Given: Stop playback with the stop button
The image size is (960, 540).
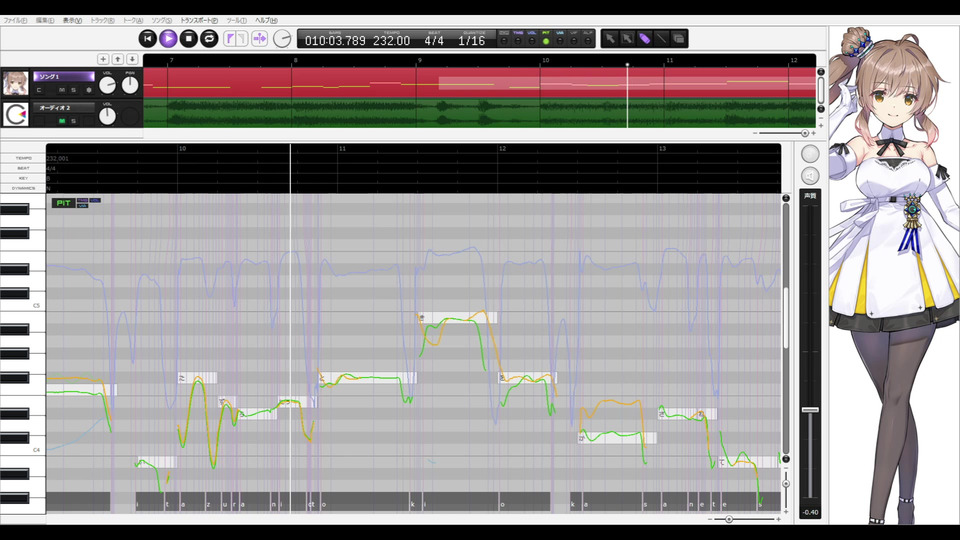Looking at the screenshot, I should pos(189,39).
